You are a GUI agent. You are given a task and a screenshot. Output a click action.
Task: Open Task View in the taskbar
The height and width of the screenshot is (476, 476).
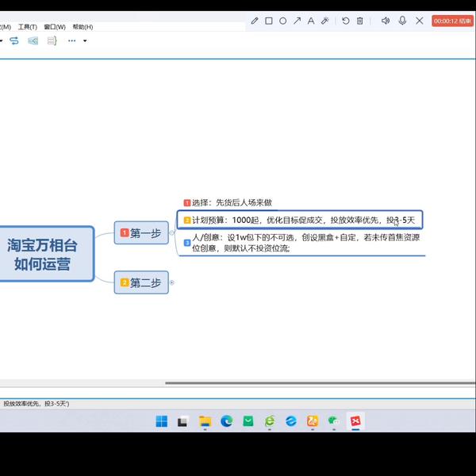183,421
